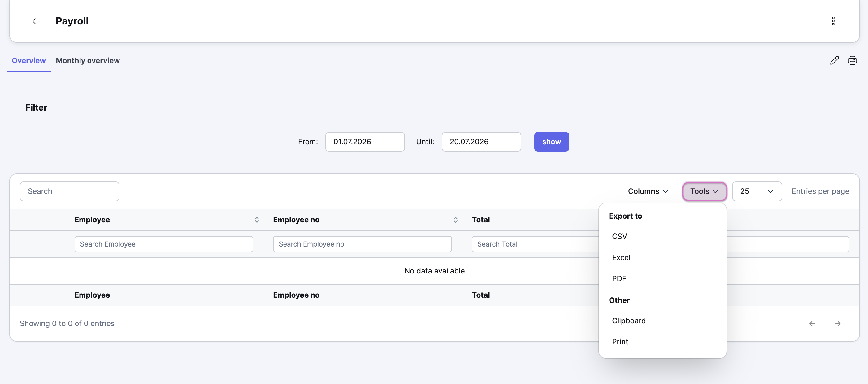This screenshot has width=868, height=384.
Task: Open the 25 entries per page selector
Action: [x=757, y=191]
